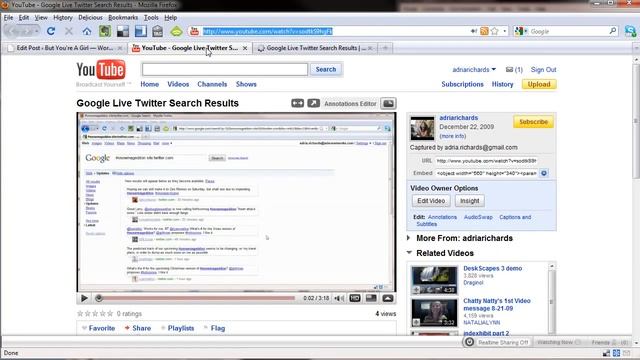
Task: Click the YouTube Search button
Action: (326, 69)
